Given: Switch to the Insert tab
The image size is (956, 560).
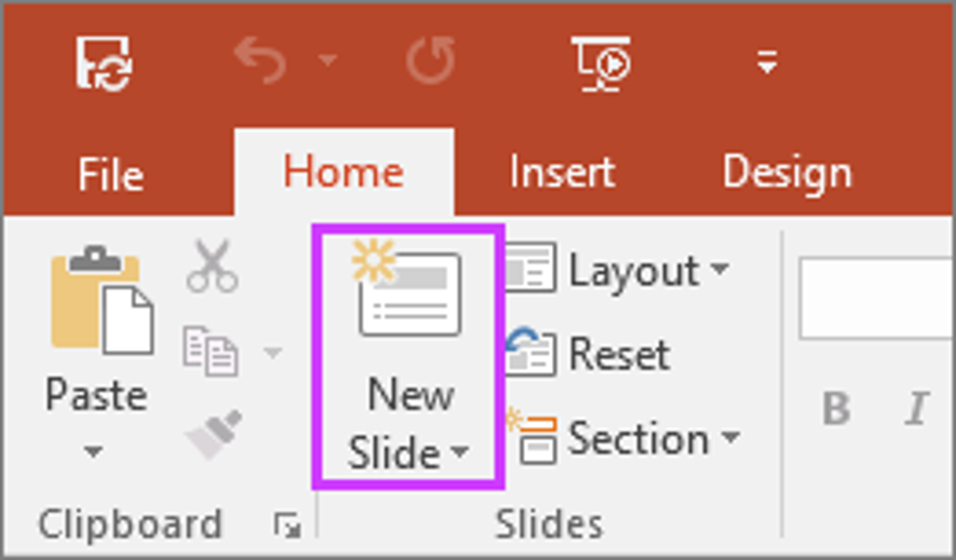Looking at the screenshot, I should tap(561, 173).
